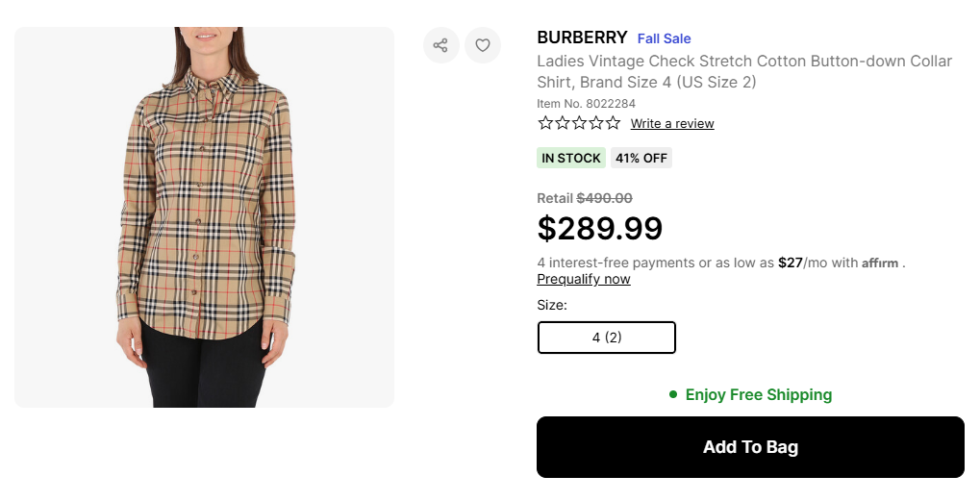The width and height of the screenshot is (980, 501).
Task: Select the second rating star
Action: click(x=563, y=123)
